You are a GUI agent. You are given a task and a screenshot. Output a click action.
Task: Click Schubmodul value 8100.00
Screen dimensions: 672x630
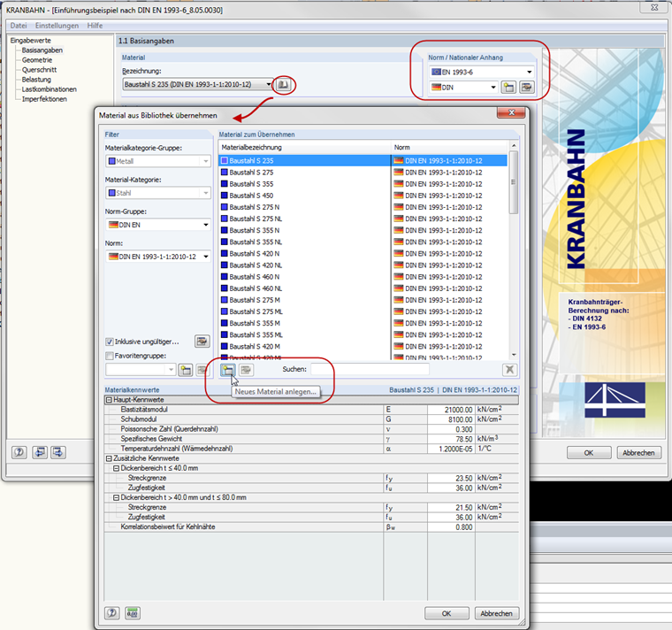pyautogui.click(x=451, y=419)
